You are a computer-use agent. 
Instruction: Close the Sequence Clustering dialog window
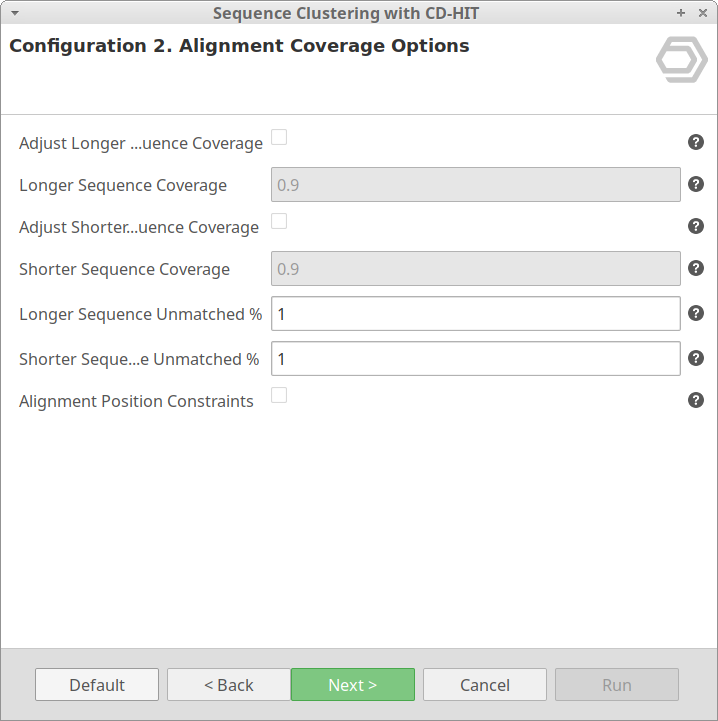click(701, 12)
